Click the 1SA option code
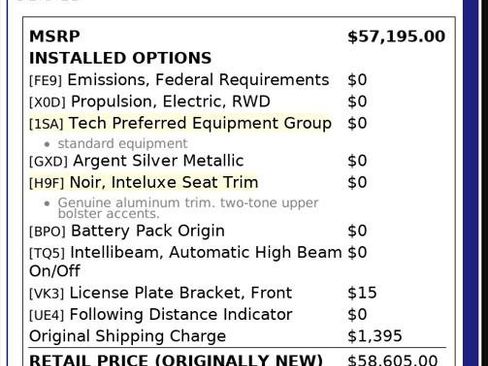Screen dimensions: 488x366 click(x=46, y=124)
